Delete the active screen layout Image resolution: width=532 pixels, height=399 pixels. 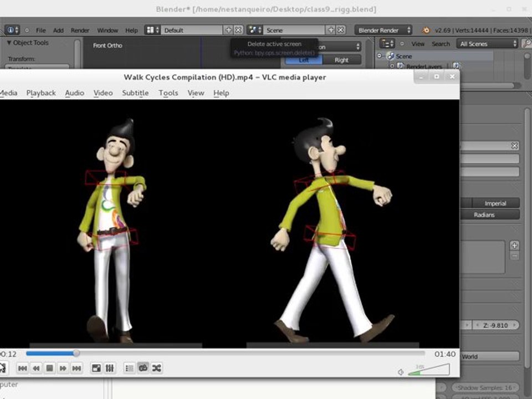coord(238,30)
